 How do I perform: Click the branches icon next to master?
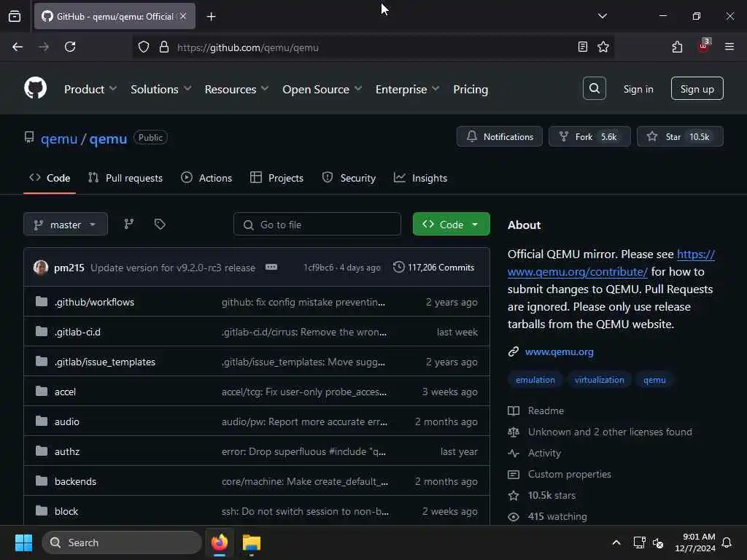[128, 225]
